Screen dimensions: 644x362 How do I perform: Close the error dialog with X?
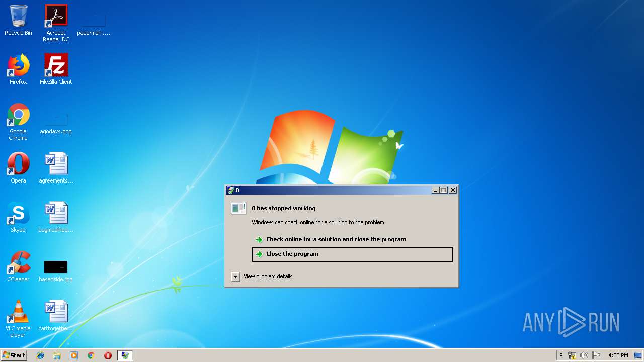pos(453,190)
